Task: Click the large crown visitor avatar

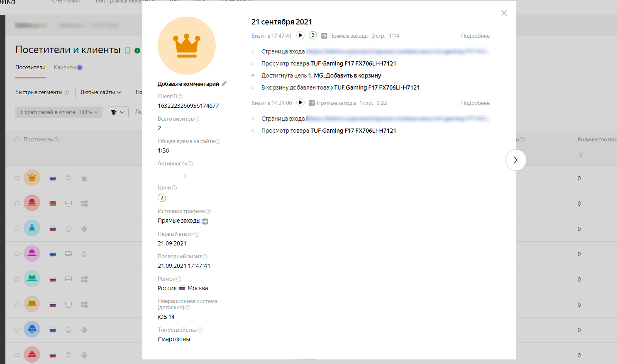Action: coord(187,46)
